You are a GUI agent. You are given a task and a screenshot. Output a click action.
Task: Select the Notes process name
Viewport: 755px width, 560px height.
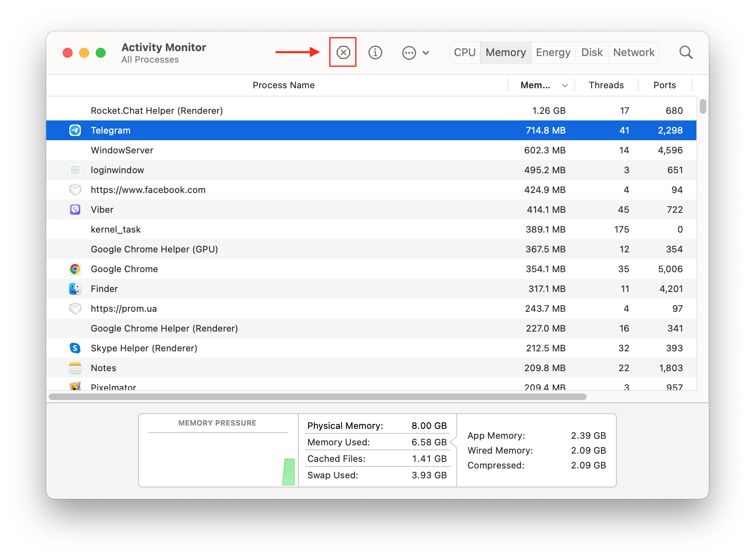pos(104,368)
